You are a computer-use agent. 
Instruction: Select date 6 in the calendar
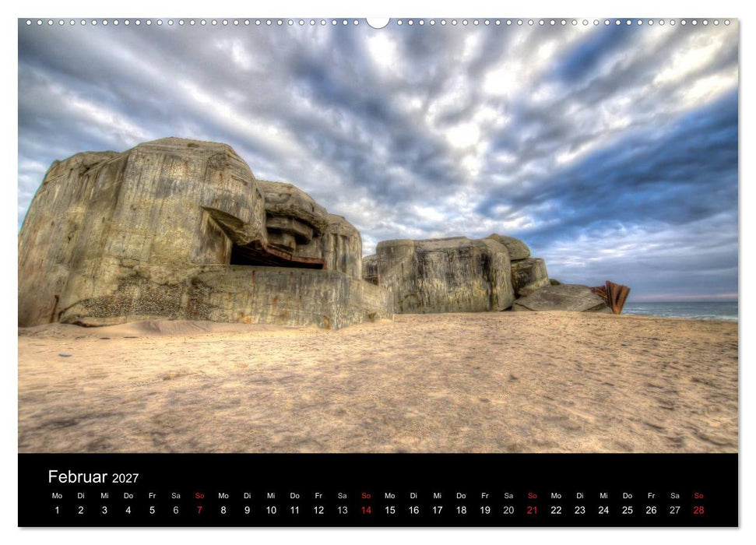tap(176, 510)
